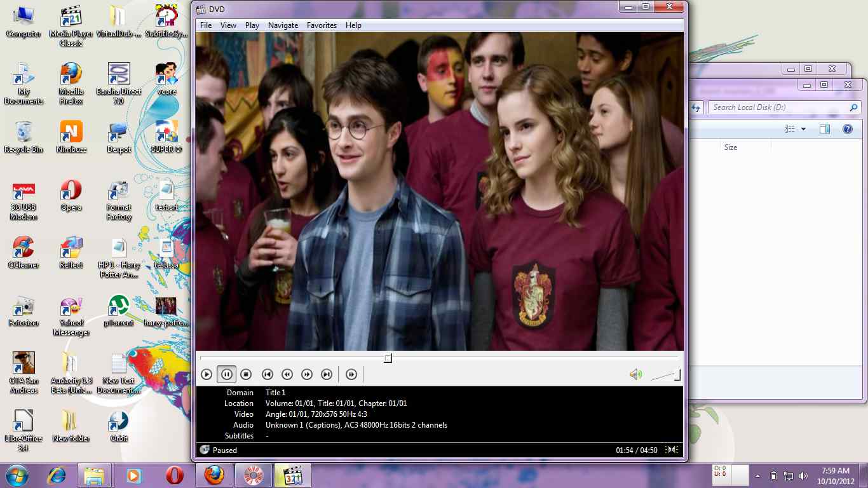Mute audio using the speaker icon
Image resolution: width=868 pixels, height=488 pixels.
pyautogui.click(x=636, y=375)
